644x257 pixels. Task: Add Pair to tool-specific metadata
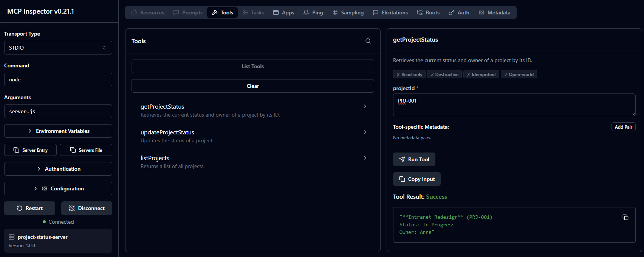623,127
